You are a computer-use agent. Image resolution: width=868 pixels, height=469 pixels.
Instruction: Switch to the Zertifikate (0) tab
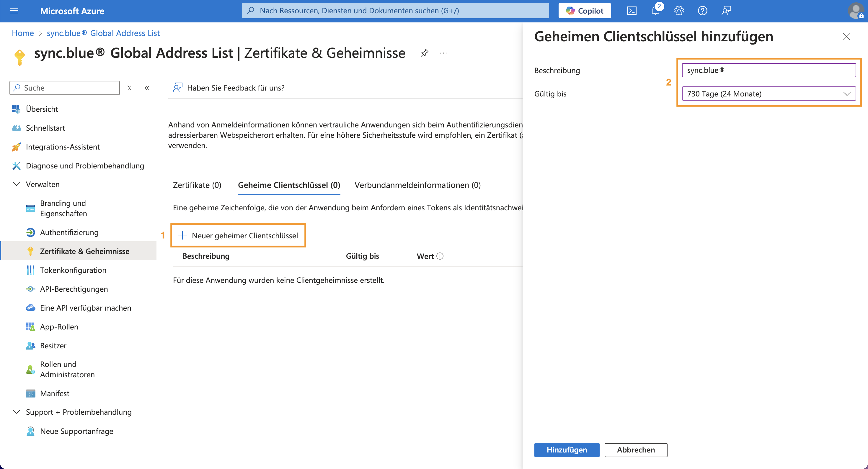[x=197, y=185]
